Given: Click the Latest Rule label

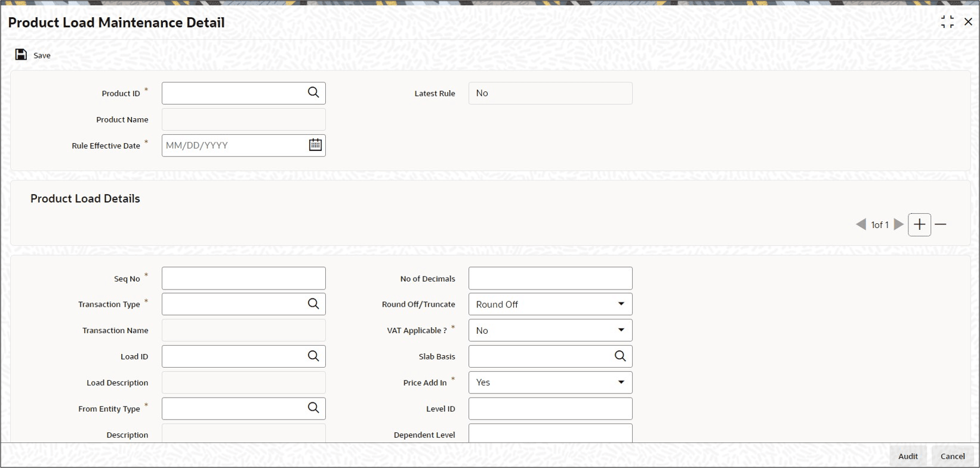Looking at the screenshot, I should pyautogui.click(x=435, y=94).
